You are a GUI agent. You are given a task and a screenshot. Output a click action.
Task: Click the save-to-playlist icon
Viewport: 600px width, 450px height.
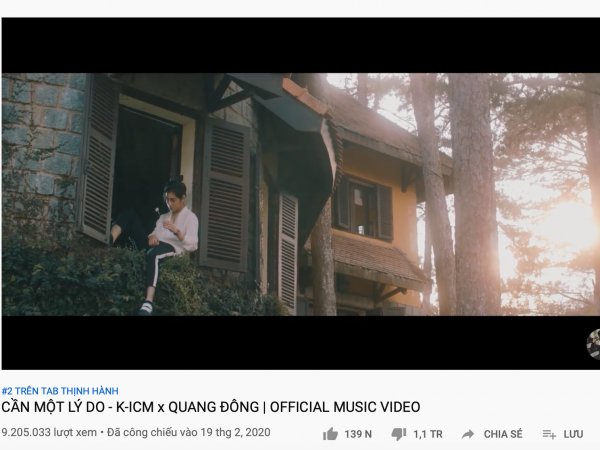click(x=549, y=434)
